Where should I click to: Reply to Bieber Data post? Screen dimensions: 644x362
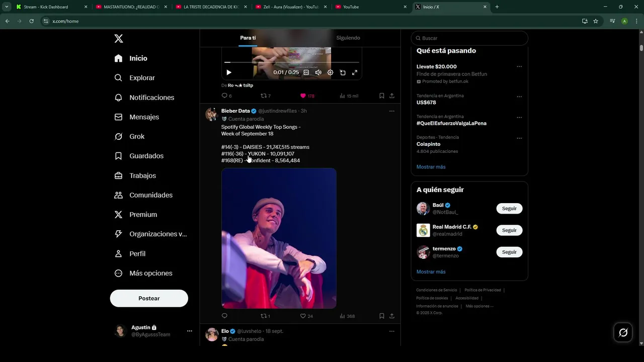pos(224,316)
